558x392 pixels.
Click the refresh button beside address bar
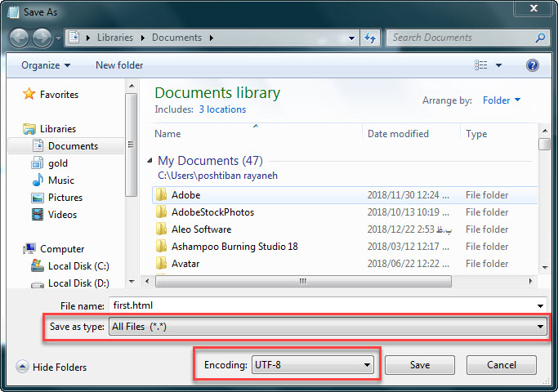coord(371,38)
